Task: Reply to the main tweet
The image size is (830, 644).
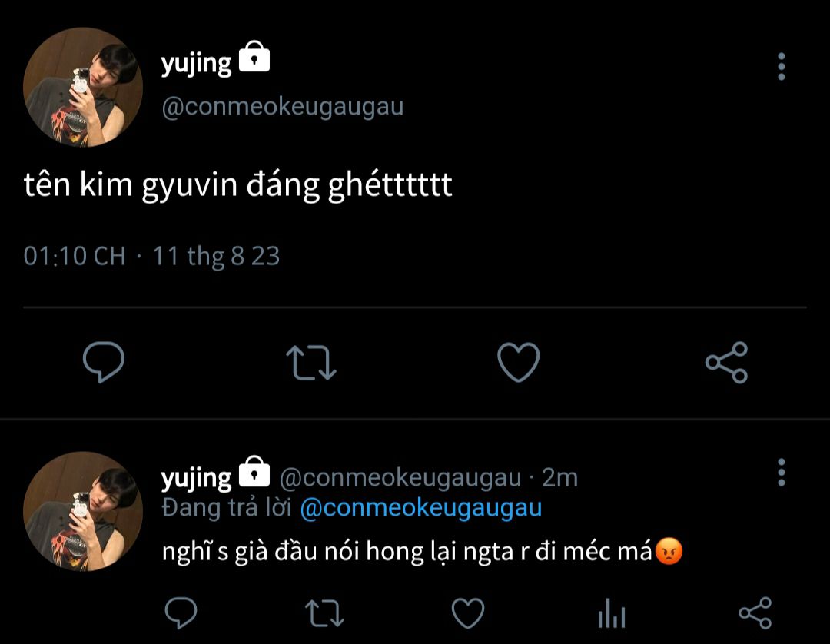Action: point(103,363)
